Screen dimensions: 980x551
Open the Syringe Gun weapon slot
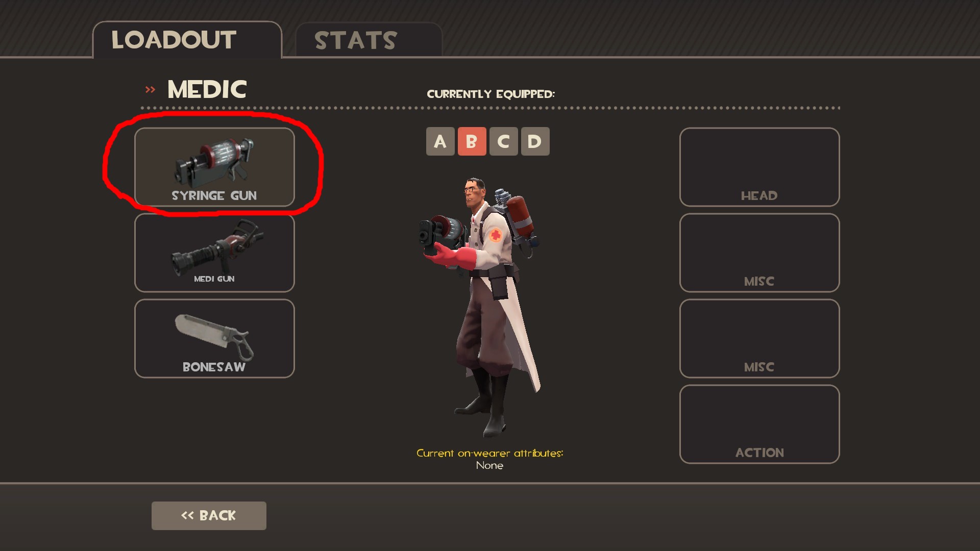[x=214, y=167]
